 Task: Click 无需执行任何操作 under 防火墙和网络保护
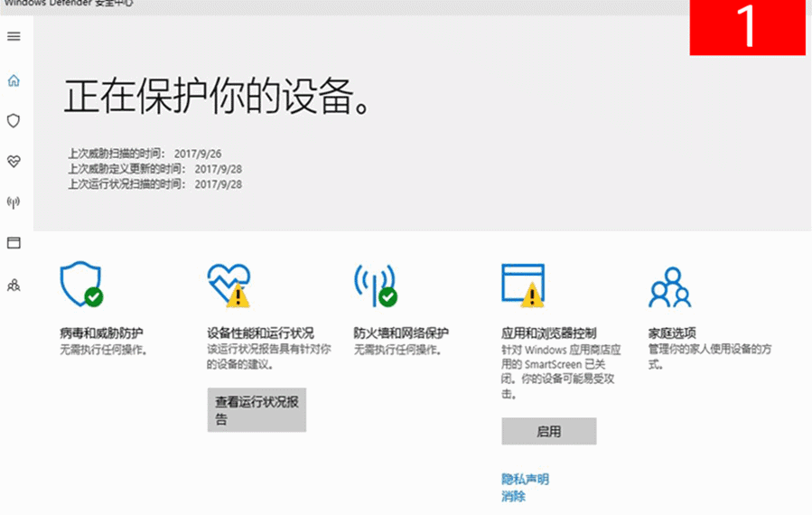pos(398,350)
